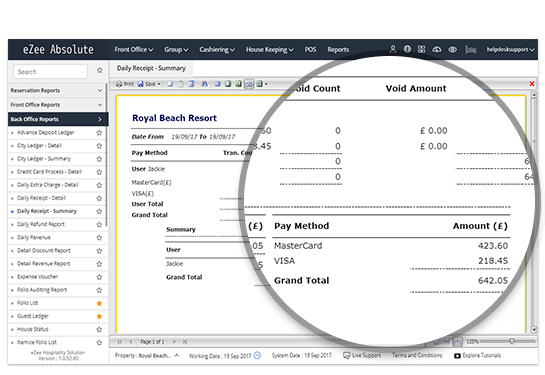Image resolution: width=545 pixels, height=375 pixels.
Task: Click the bar chart icon in header
Action: (471, 49)
